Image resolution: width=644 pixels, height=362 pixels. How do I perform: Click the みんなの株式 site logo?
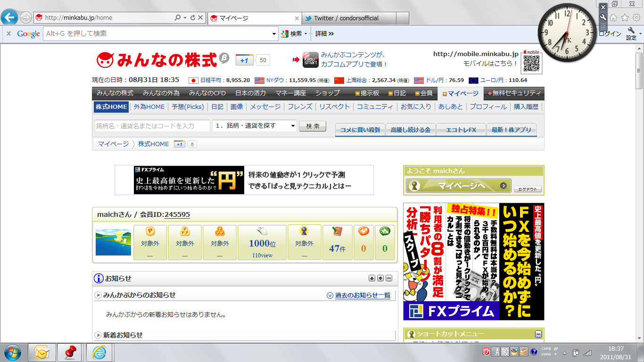tap(157, 60)
